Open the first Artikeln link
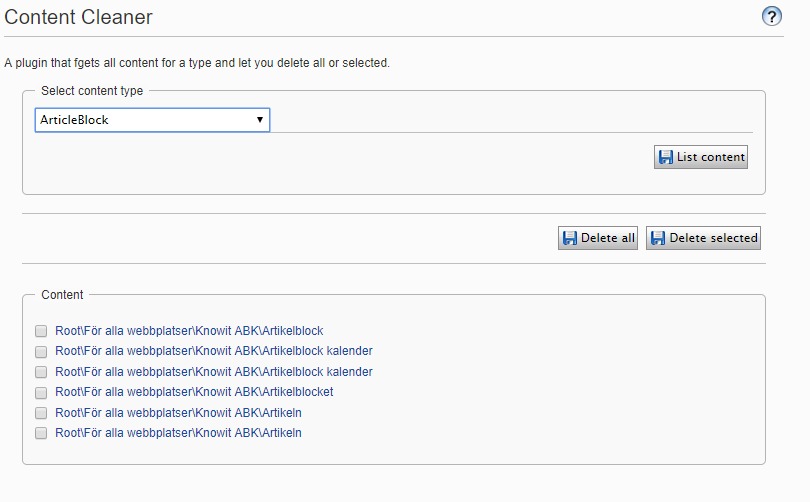This screenshot has width=810, height=502. click(178, 413)
